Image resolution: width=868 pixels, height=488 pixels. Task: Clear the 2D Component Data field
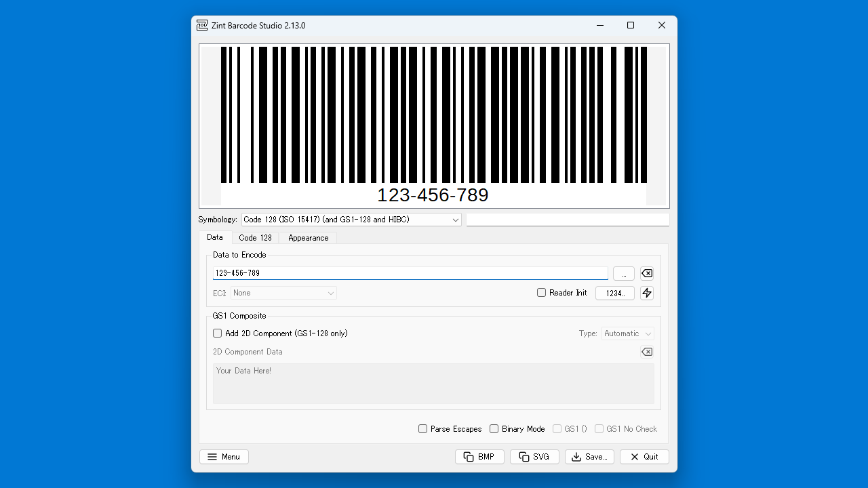pyautogui.click(x=647, y=352)
